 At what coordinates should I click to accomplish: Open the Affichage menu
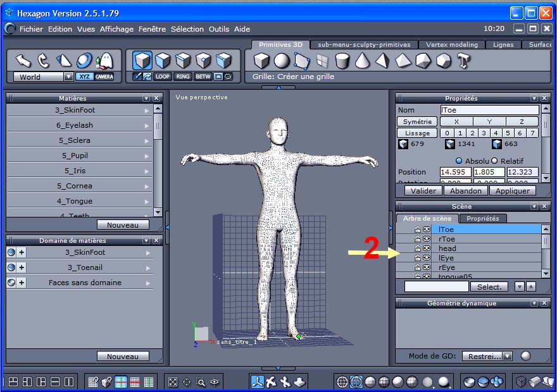[x=116, y=29]
